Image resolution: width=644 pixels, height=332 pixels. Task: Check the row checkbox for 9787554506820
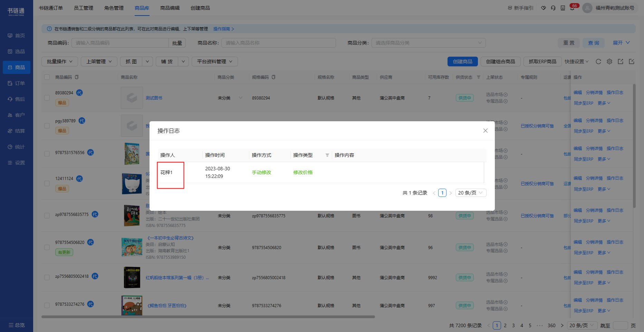(47, 247)
